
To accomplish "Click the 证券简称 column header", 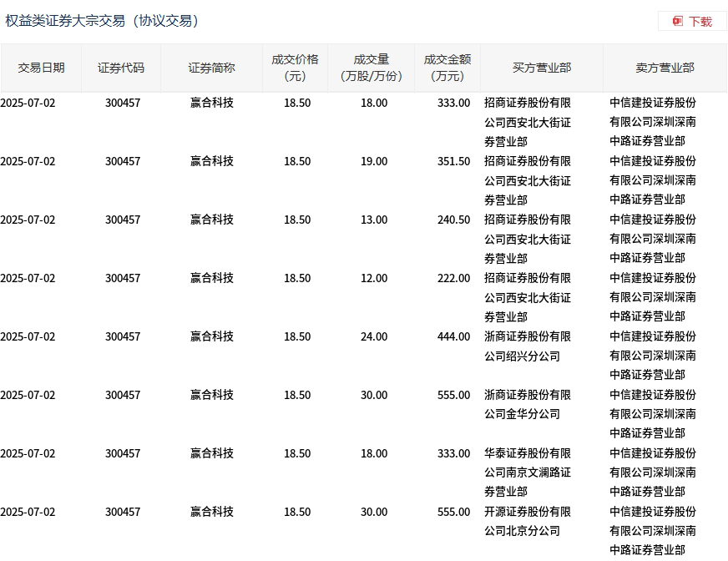I will click(211, 68).
